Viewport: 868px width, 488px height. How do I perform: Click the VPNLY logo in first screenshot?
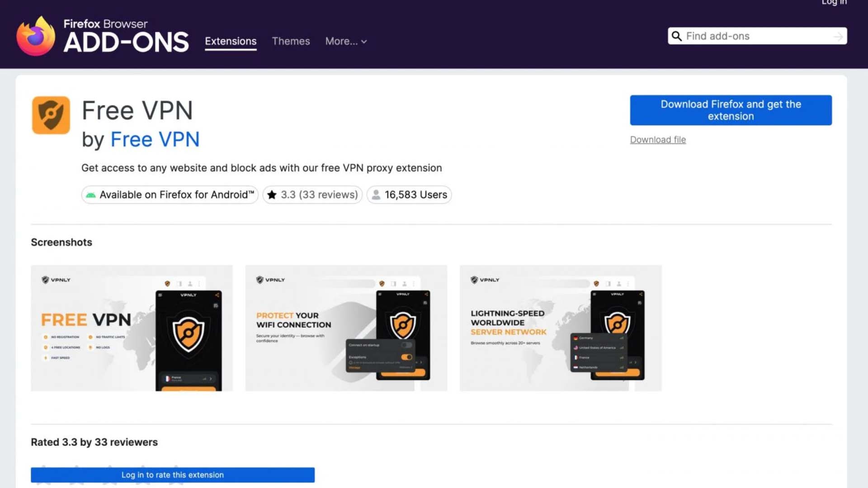(56, 280)
